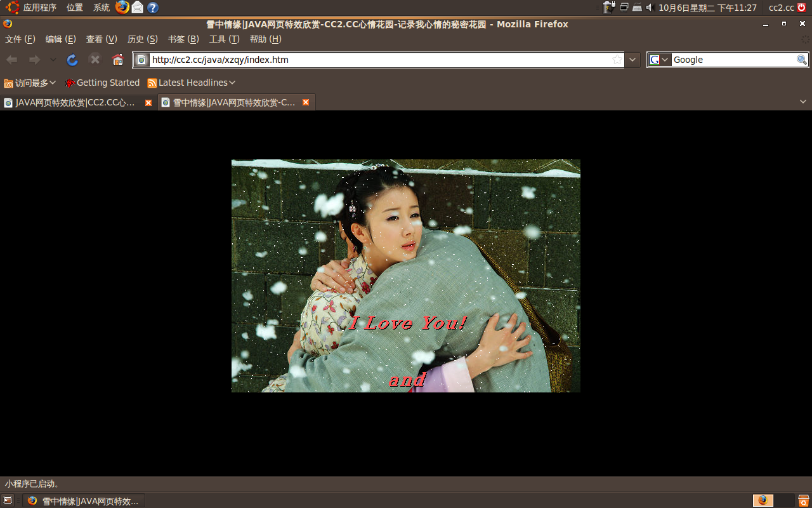Click the Home icon in navigation toolbar

(x=117, y=60)
